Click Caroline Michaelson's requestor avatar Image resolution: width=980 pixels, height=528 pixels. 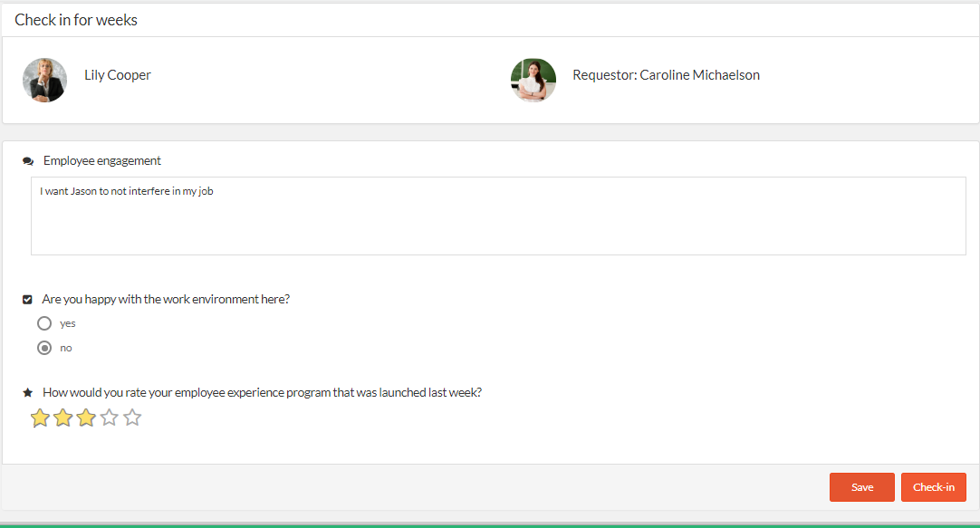pyautogui.click(x=533, y=80)
